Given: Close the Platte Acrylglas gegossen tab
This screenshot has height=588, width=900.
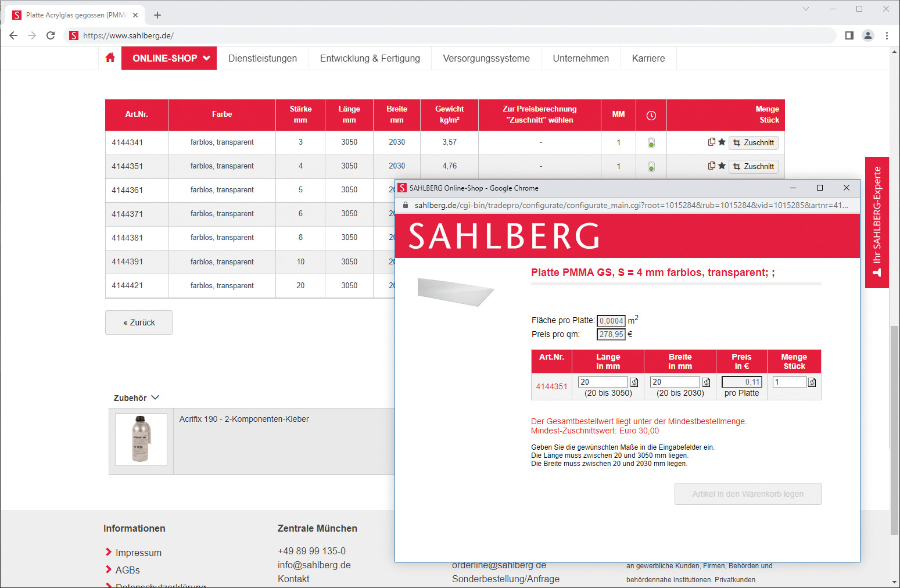Looking at the screenshot, I should click(135, 15).
